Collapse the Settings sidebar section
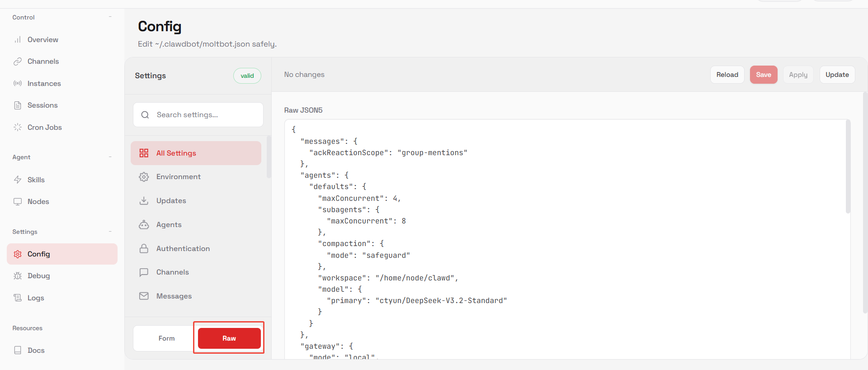The height and width of the screenshot is (370, 868). [x=110, y=232]
